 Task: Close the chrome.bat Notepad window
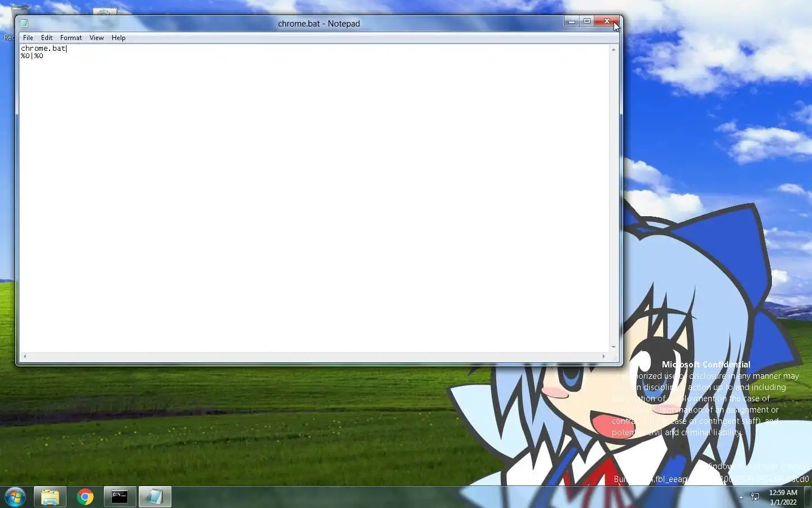tap(607, 21)
